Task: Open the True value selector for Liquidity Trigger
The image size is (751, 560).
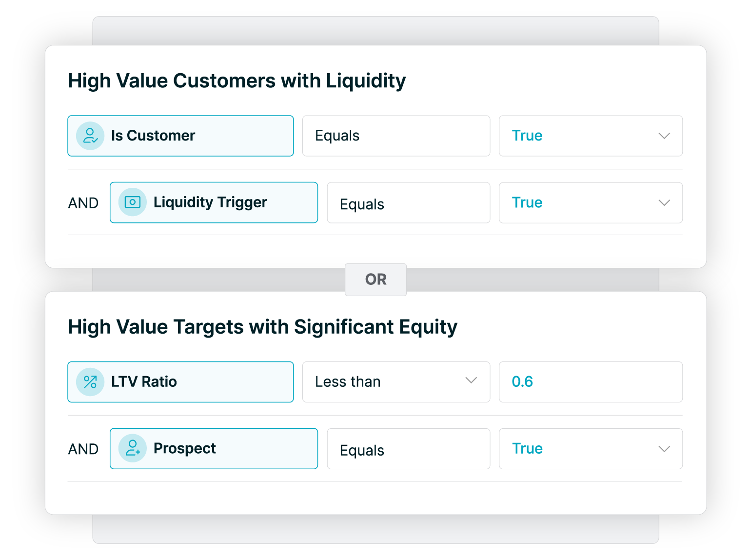Action: 591,203
